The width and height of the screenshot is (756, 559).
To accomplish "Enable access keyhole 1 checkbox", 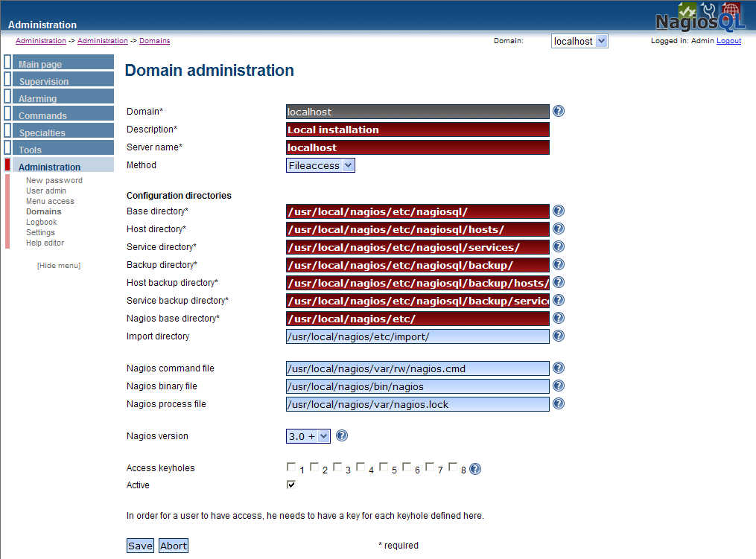I will (x=290, y=467).
